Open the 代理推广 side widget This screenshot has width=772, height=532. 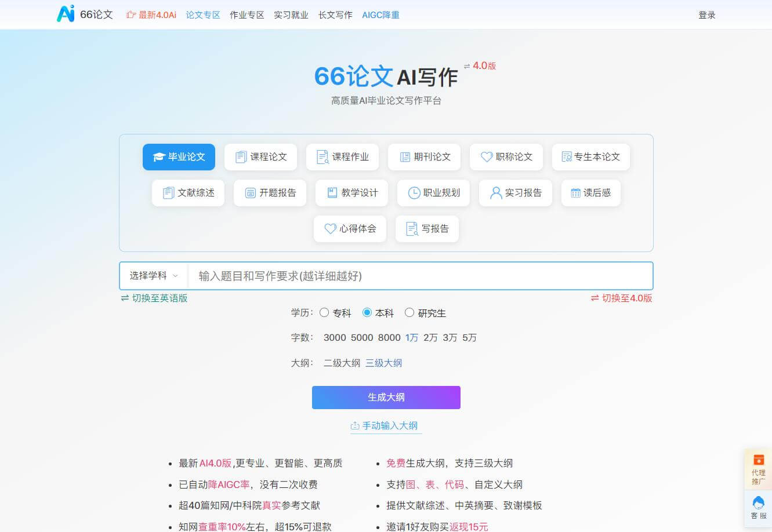coord(758,469)
